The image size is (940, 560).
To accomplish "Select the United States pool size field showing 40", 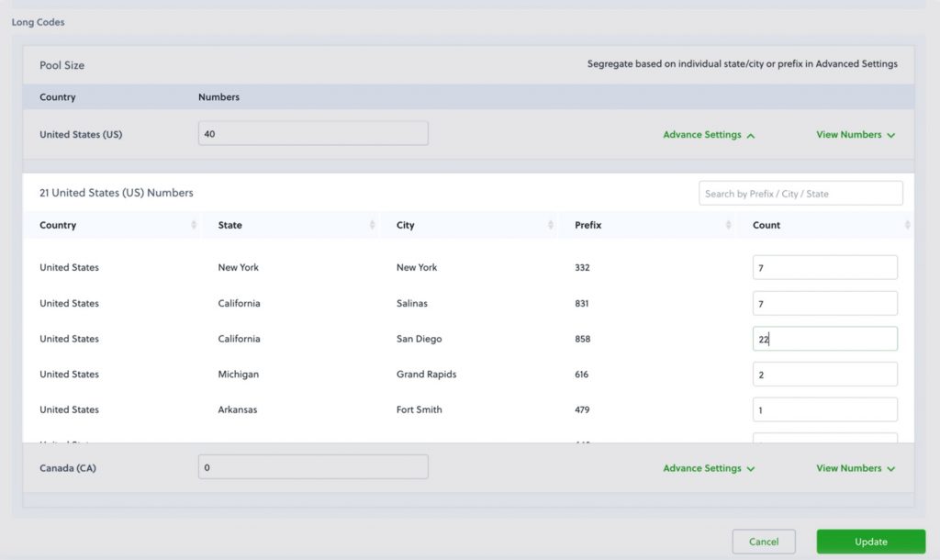I will tap(312, 132).
